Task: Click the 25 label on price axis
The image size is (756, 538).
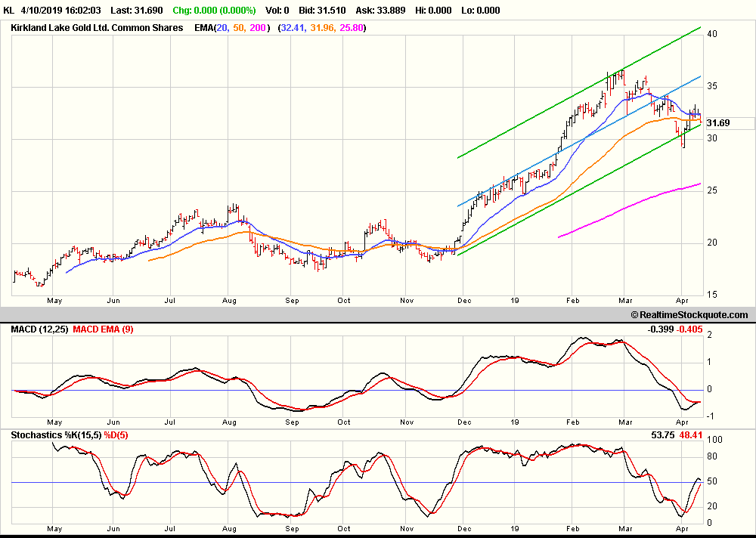Action: 712,190
